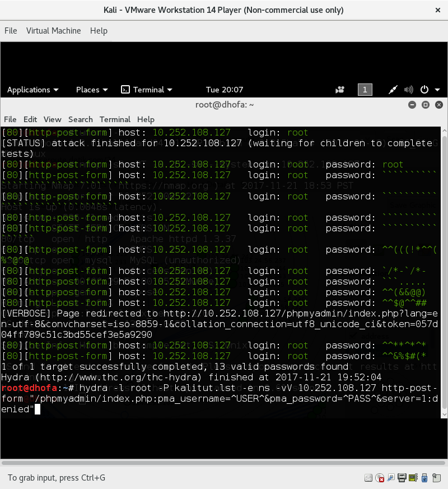This screenshot has height=489, width=448.
Task: Click the To grab input, press Ctrl+G message
Action: (x=57, y=478)
